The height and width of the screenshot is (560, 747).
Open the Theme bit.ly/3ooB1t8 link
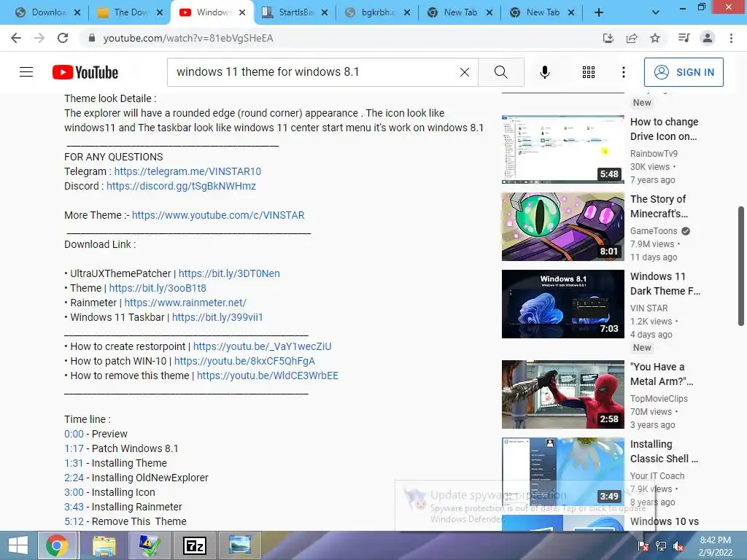coord(158,288)
